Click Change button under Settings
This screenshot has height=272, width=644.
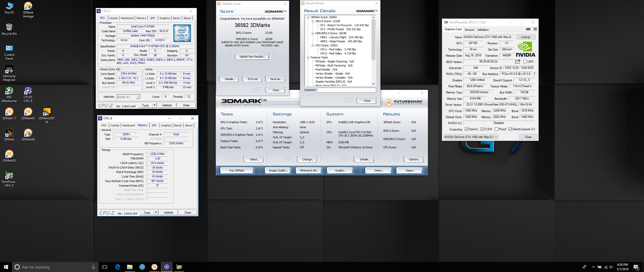pos(308,159)
